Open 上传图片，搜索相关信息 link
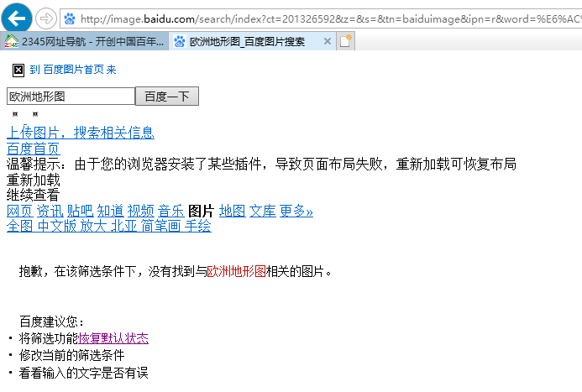 pyautogui.click(x=81, y=133)
